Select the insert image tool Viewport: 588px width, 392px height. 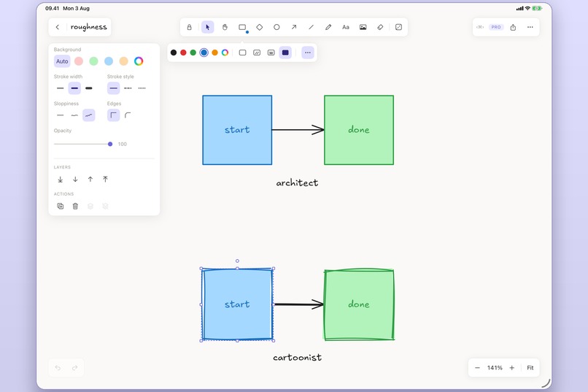363,27
